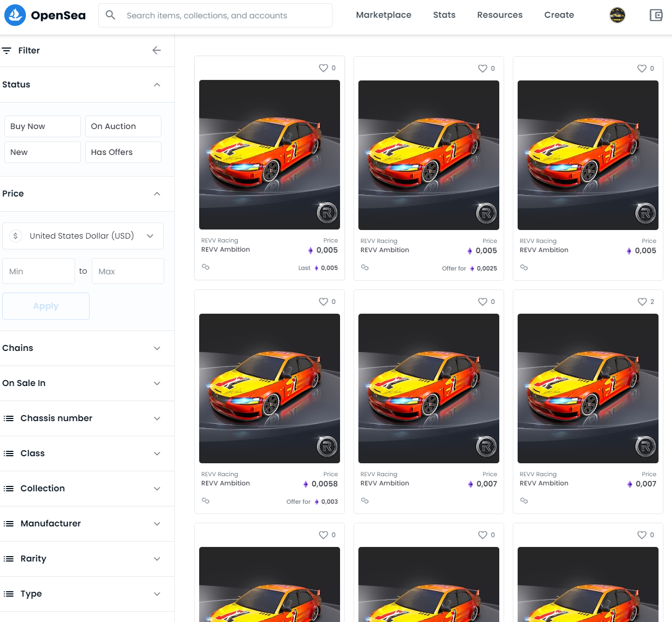Click the list icon beside Rarity
The height and width of the screenshot is (622, 672).
(9, 559)
